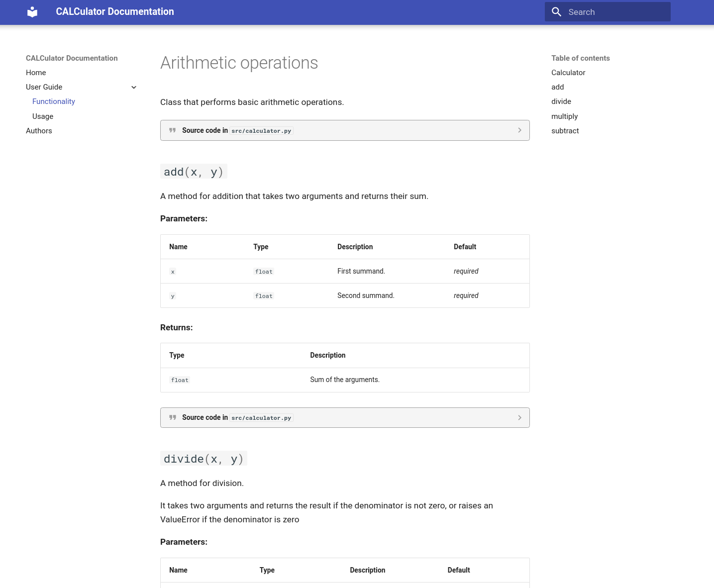The image size is (714, 588).
Task: Open the Home page
Action: [x=36, y=73]
